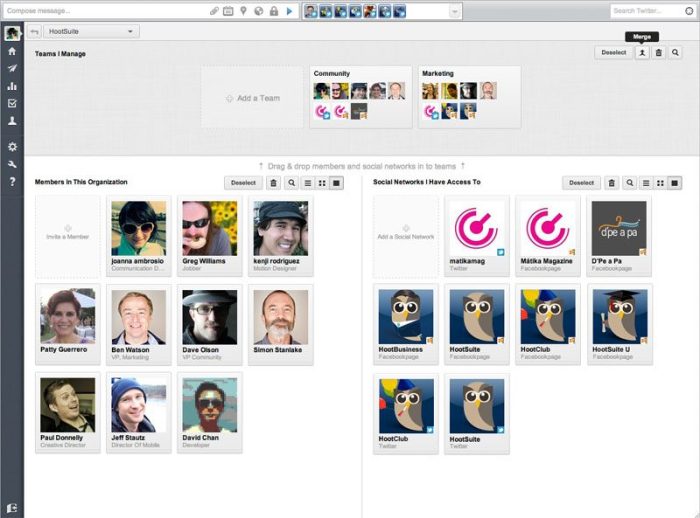Select member Jeff Stautz

click(x=139, y=413)
